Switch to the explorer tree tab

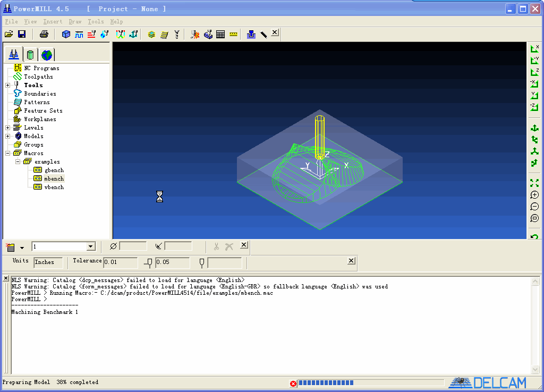(x=14, y=55)
